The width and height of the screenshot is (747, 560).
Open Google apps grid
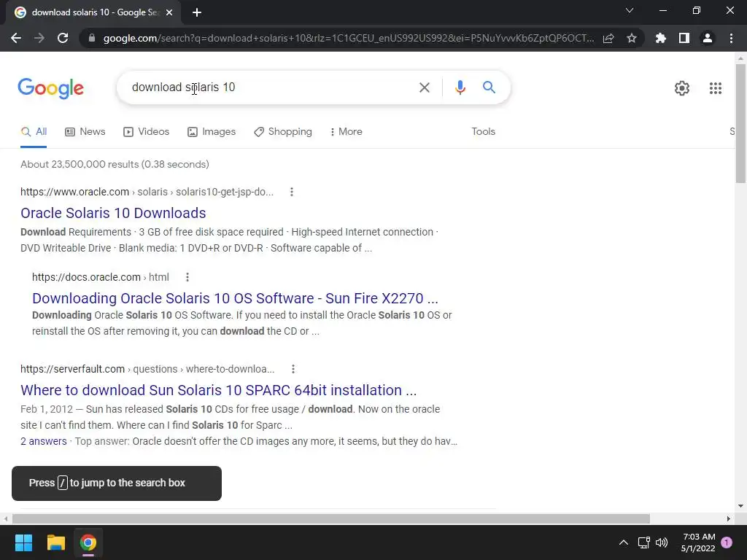coord(715,88)
